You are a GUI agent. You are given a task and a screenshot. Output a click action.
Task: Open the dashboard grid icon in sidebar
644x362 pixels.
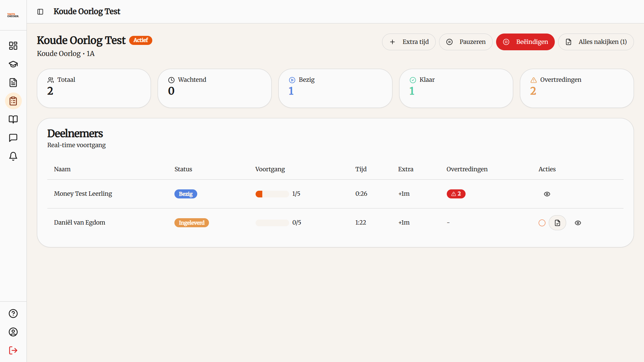click(x=13, y=46)
